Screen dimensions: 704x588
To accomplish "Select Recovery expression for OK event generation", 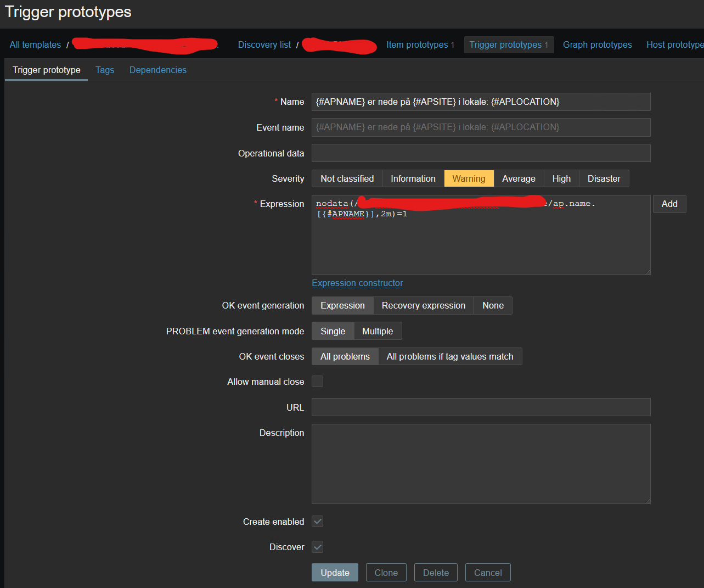I will coord(423,306).
